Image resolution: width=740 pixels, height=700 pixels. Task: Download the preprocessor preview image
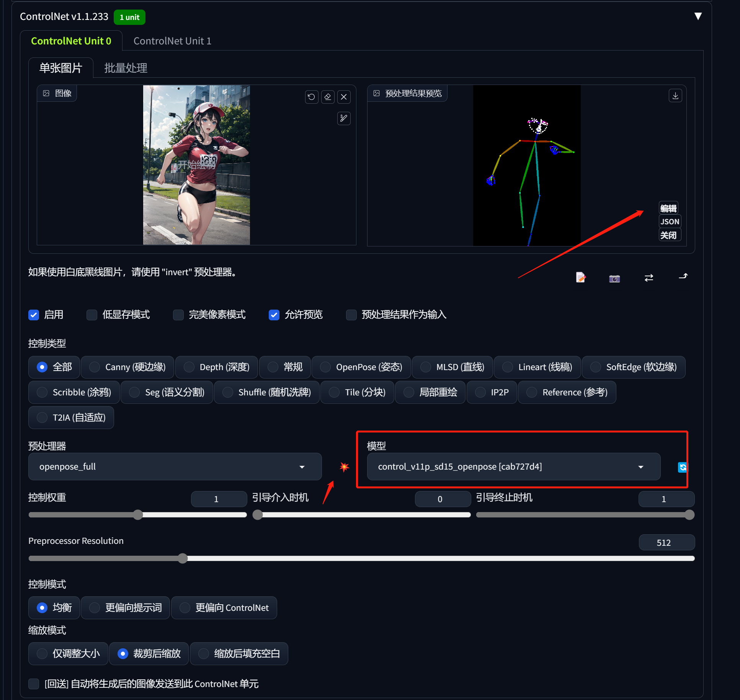tap(675, 95)
